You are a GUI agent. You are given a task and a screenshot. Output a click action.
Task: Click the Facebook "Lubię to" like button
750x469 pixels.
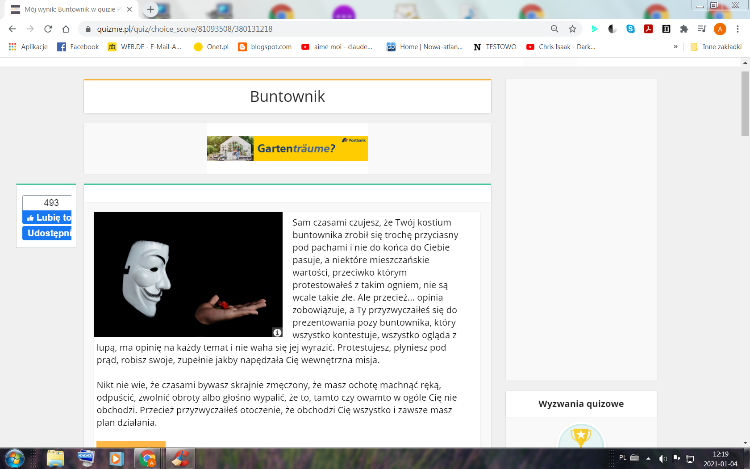click(x=46, y=218)
